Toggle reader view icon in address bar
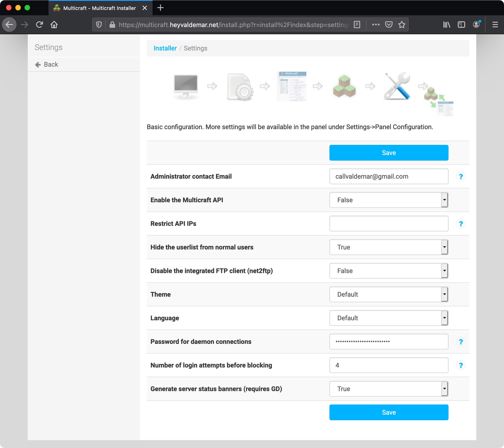Viewport: 504px width, 448px height. [357, 25]
